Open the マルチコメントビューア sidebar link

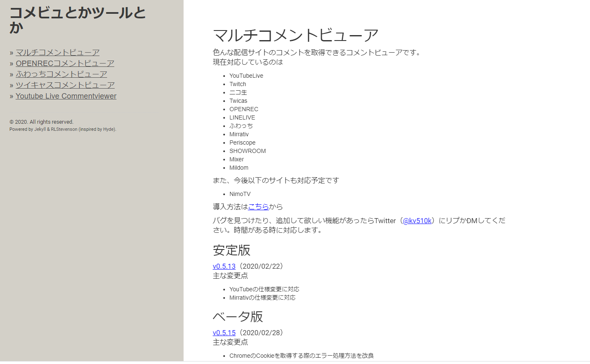tap(58, 52)
